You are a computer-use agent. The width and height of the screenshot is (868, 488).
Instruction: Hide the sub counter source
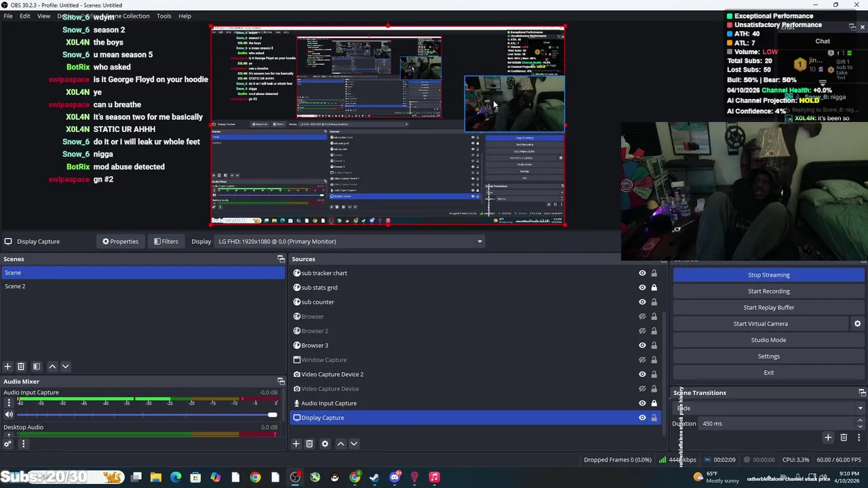[x=642, y=302]
